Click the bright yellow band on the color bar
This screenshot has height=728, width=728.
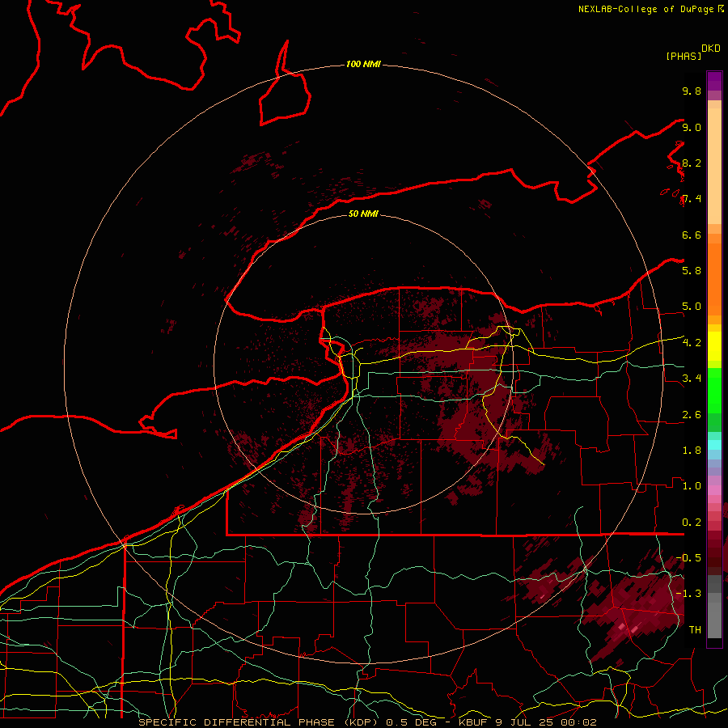[714, 346]
